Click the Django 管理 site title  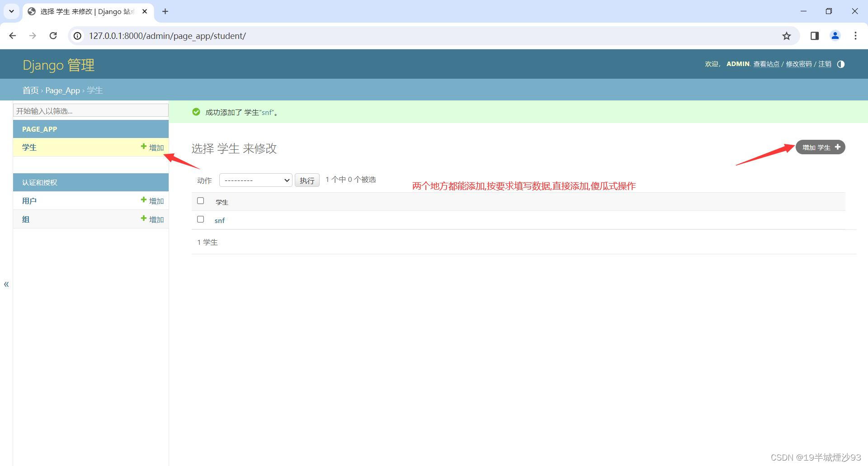59,65
